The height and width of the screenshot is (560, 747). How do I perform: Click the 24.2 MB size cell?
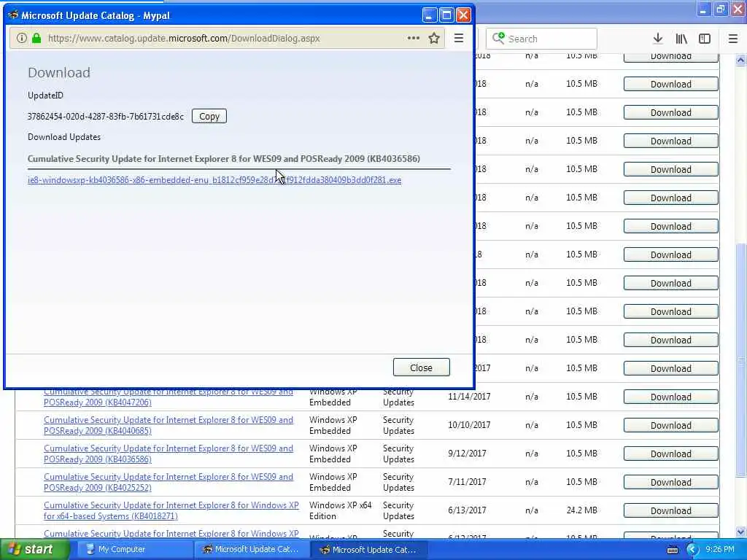coord(581,510)
